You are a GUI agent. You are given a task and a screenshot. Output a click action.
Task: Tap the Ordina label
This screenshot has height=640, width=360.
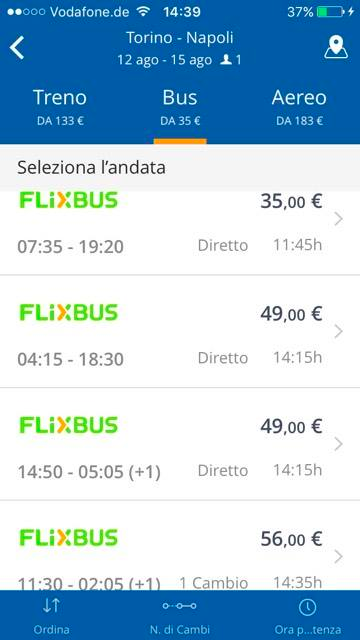[x=51, y=629]
